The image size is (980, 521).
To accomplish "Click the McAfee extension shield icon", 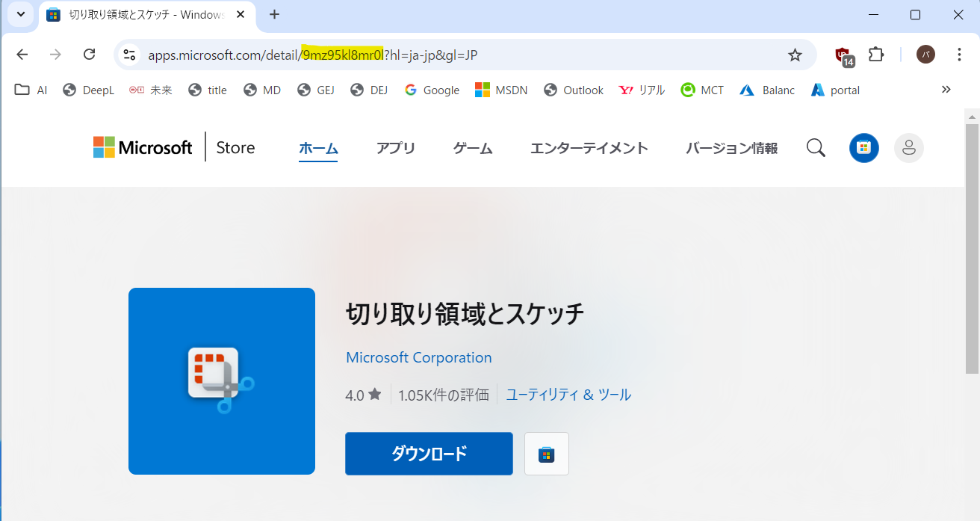I will tap(843, 54).
